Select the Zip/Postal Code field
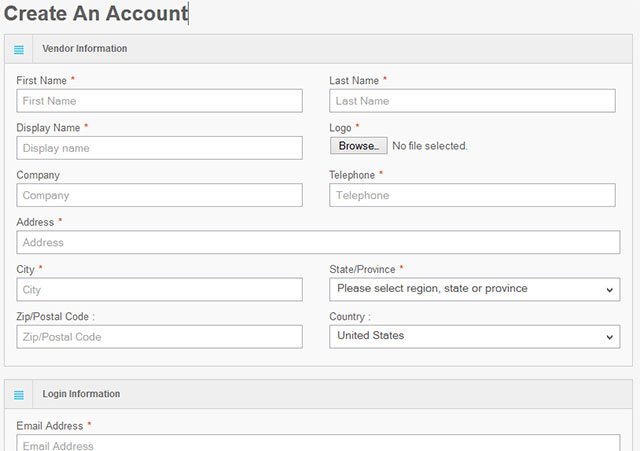640x451 pixels. point(159,337)
